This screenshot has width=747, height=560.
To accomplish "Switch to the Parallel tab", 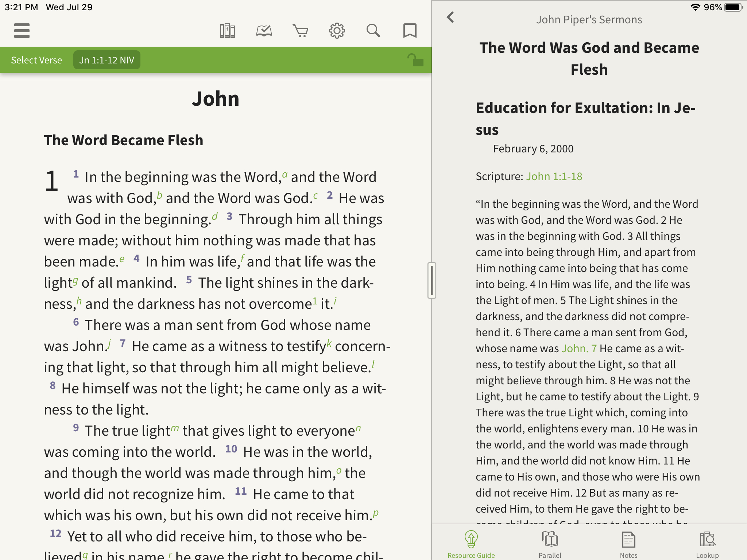I will (550, 544).
